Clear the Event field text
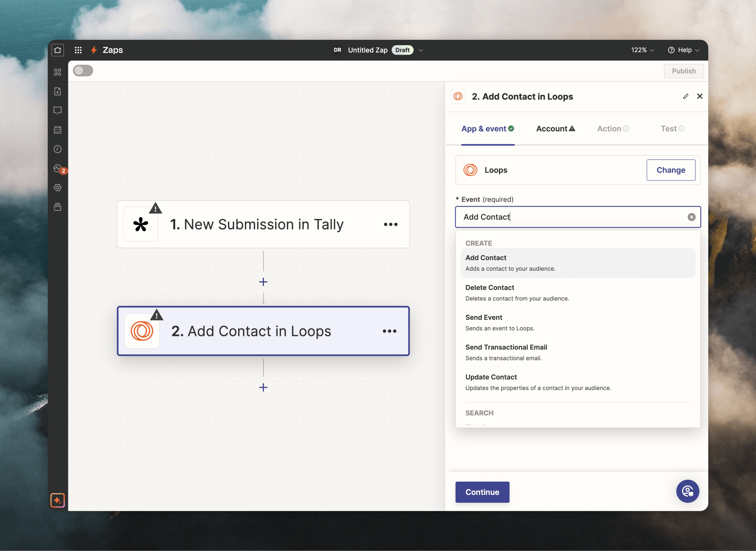The image size is (756, 551). point(692,217)
